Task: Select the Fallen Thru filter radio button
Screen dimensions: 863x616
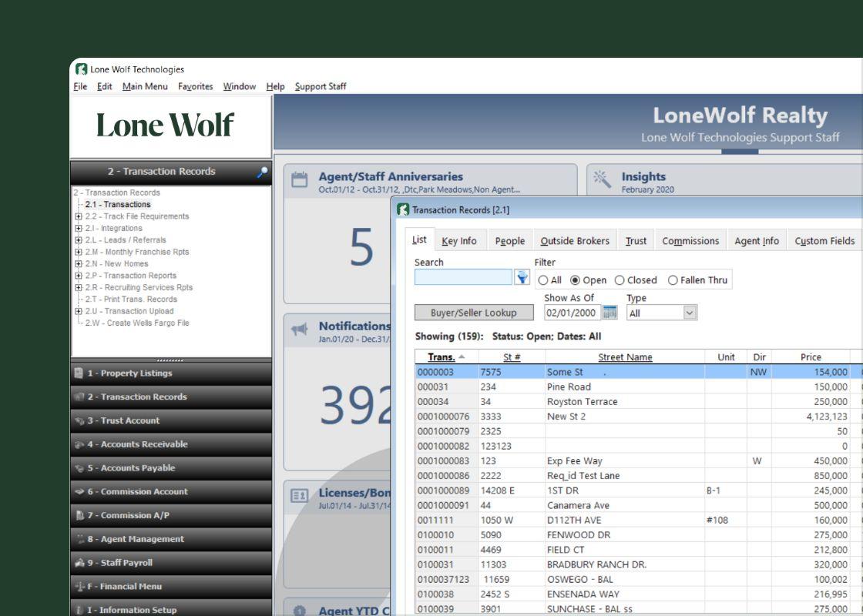Action: click(673, 280)
